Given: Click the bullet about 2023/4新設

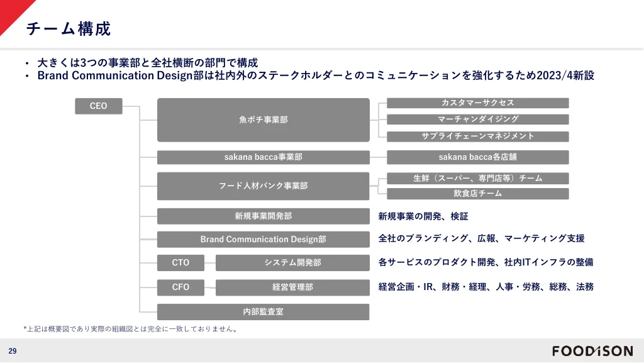Looking at the screenshot, I should [x=316, y=75].
